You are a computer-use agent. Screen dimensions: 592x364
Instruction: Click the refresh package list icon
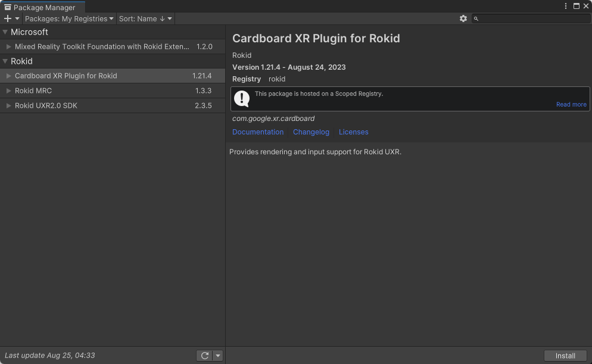click(x=205, y=356)
